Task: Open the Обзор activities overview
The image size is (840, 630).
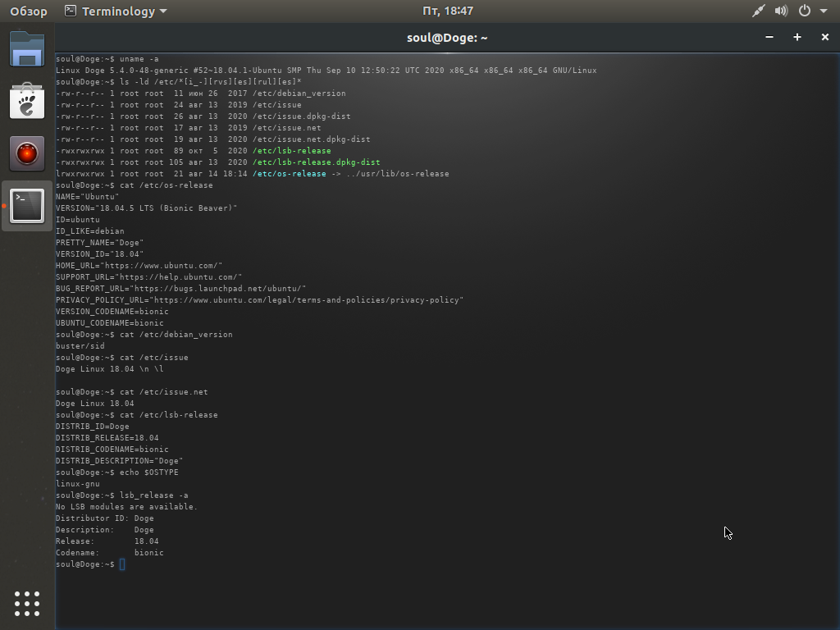Action: pos(29,11)
